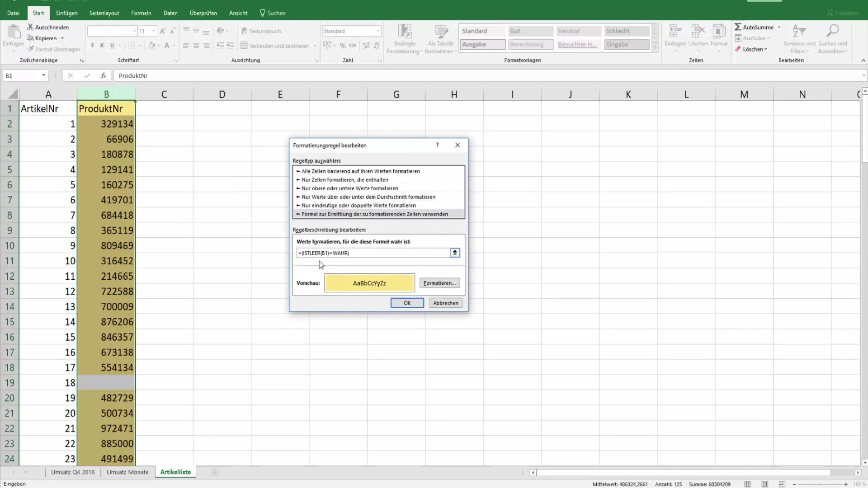Open the Umsatz Q4 2018 sheet
Viewport: 868px width, 488px height.
[x=73, y=472]
